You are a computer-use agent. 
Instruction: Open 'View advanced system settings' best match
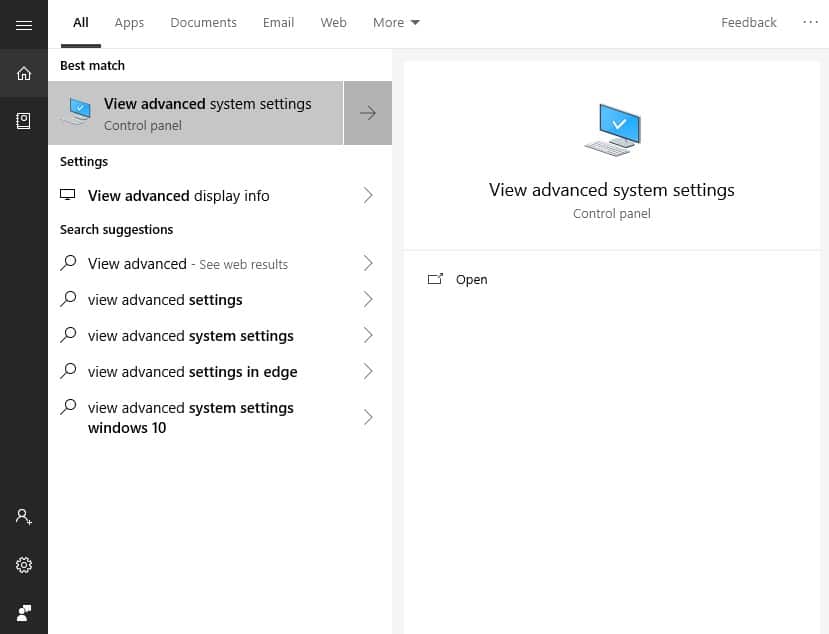[x=196, y=113]
